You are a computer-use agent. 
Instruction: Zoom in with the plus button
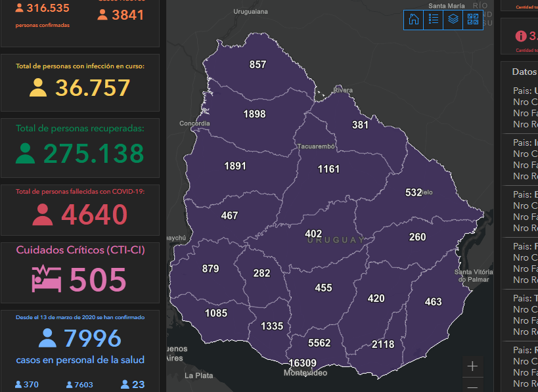(x=472, y=366)
